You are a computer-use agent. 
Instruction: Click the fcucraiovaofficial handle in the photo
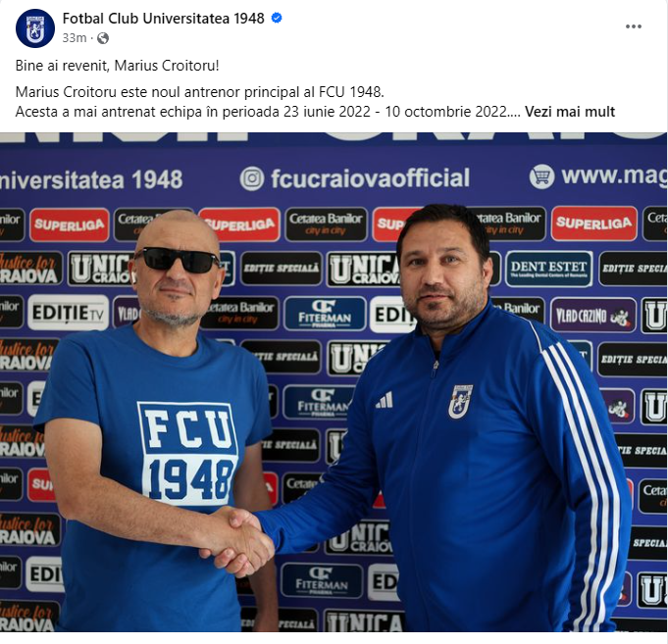(370, 178)
